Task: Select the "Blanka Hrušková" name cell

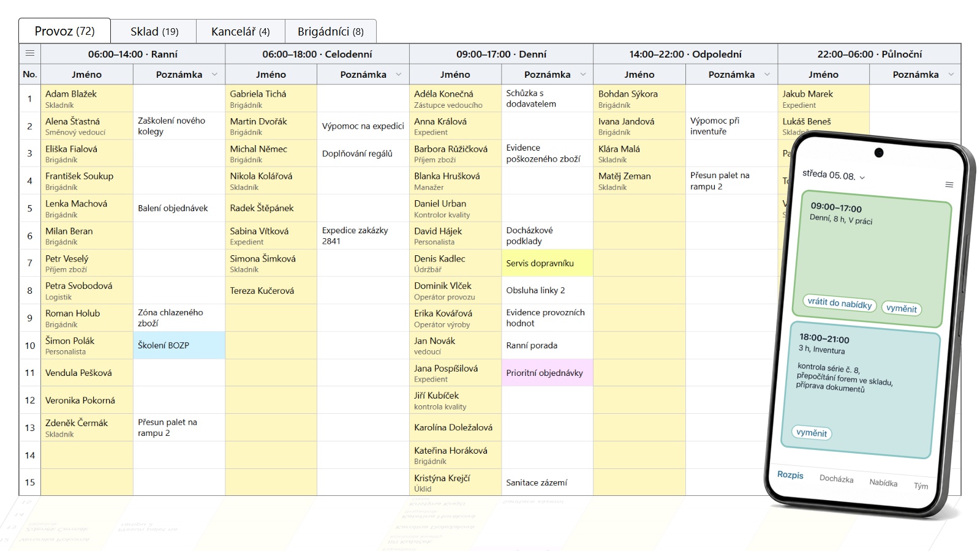Action: (x=455, y=181)
